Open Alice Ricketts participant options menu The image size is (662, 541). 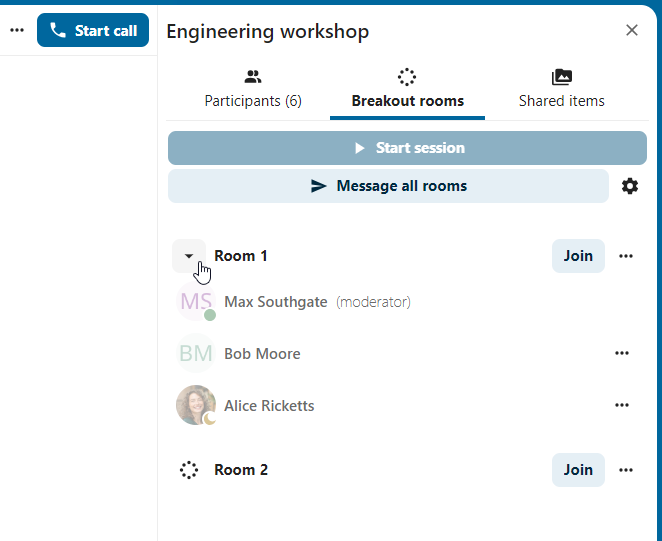(622, 405)
